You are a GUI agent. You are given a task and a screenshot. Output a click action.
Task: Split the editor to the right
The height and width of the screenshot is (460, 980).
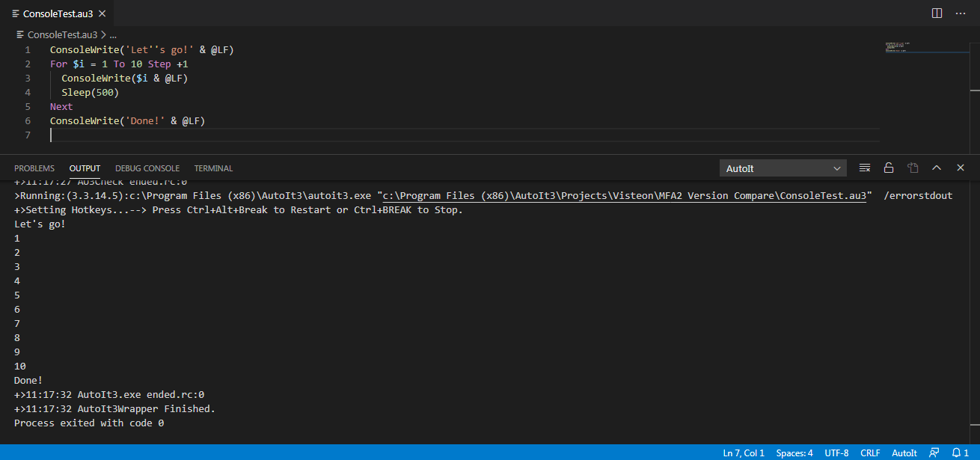pos(937,13)
